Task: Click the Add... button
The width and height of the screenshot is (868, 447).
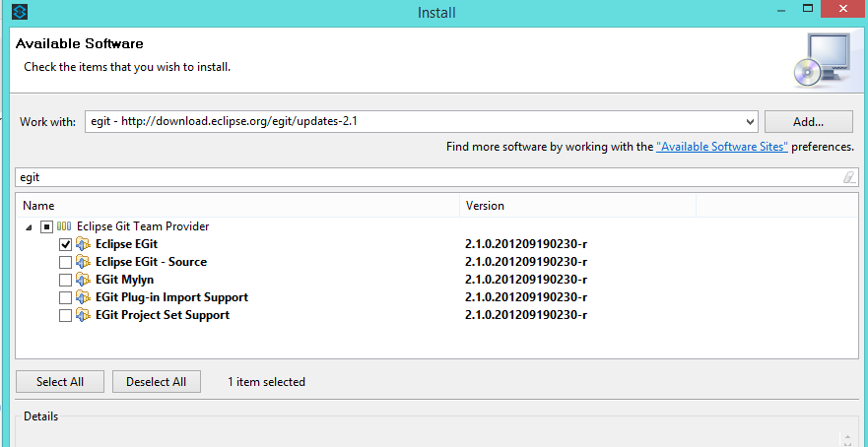Action: (x=808, y=122)
